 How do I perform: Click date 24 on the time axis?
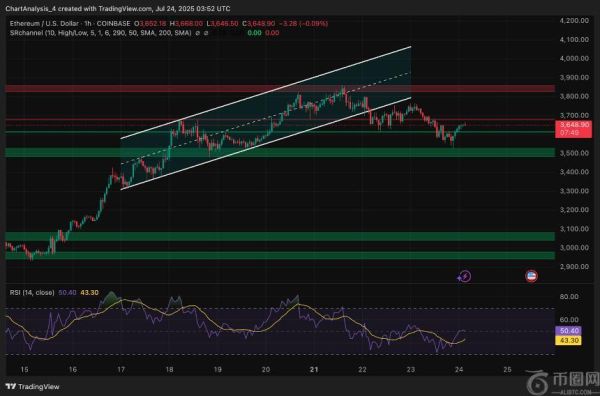459,370
